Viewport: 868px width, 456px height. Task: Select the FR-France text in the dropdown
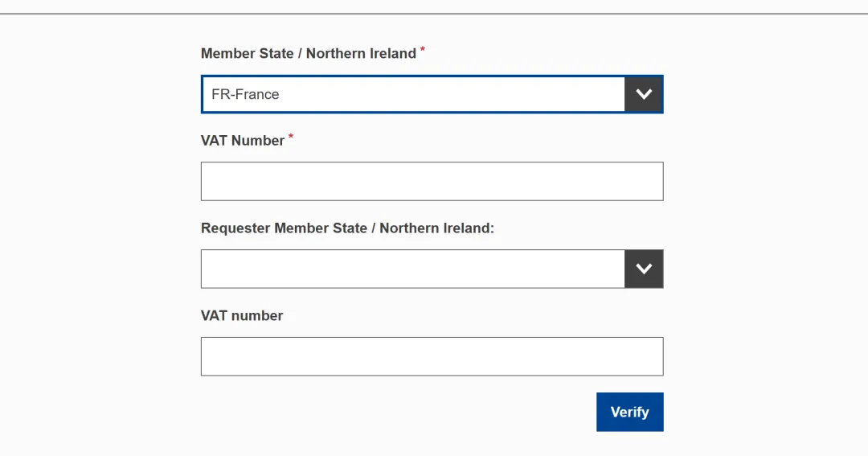point(245,94)
